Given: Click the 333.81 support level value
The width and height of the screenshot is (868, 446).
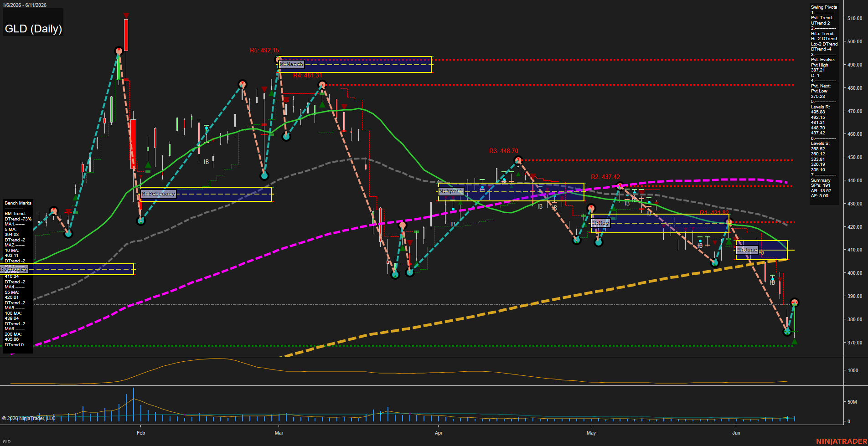Looking at the screenshot, I should (818, 159).
